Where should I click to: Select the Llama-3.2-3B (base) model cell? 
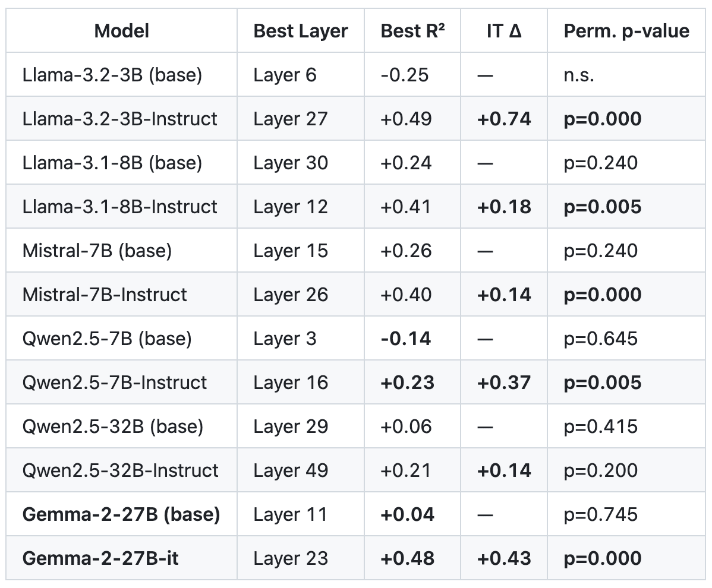pos(112,75)
